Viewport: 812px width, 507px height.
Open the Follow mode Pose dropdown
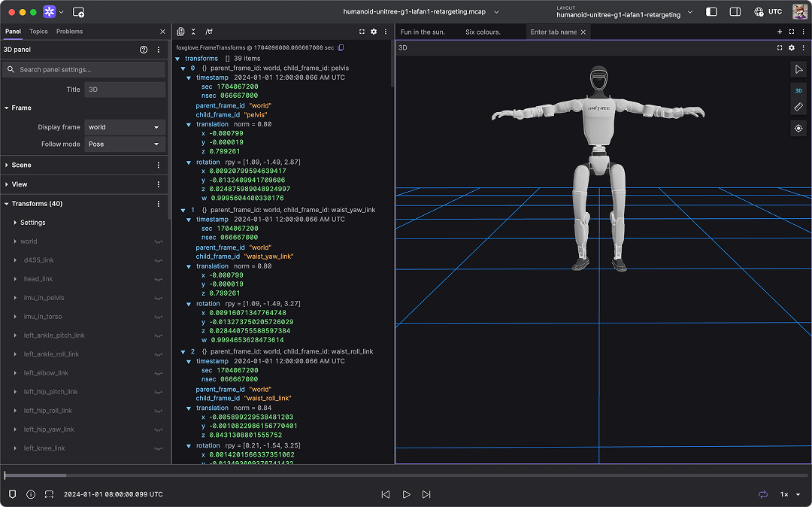point(124,144)
